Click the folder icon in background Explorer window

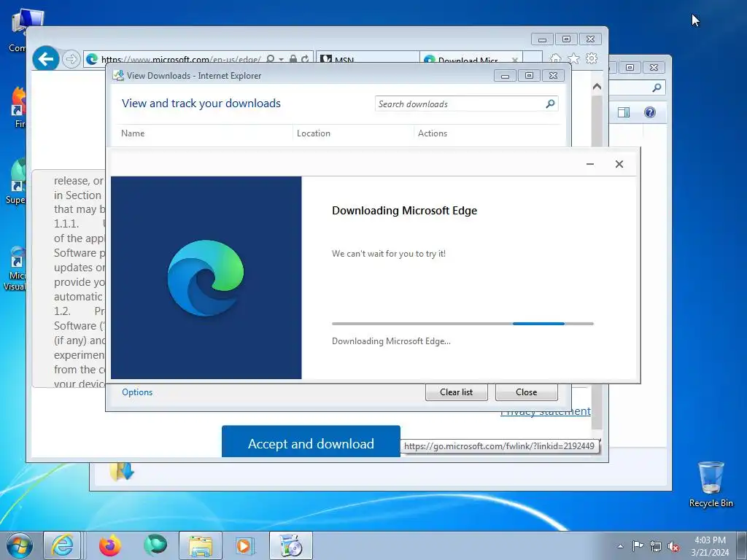pyautogui.click(x=122, y=470)
